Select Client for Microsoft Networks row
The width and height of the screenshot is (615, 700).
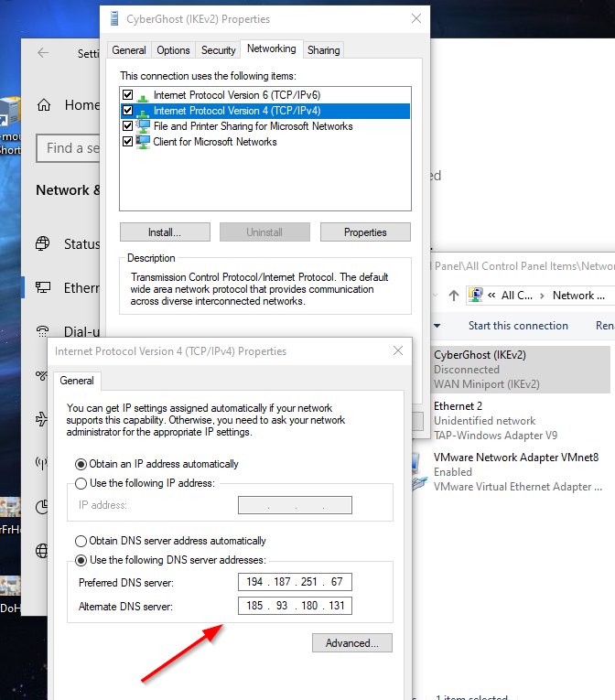[265, 142]
